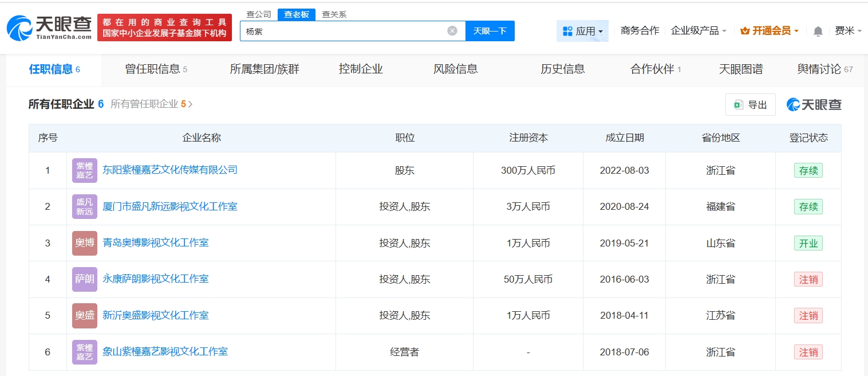Select the 江苏省 region cell
Screen dimensions: 868x376
coord(721,315)
